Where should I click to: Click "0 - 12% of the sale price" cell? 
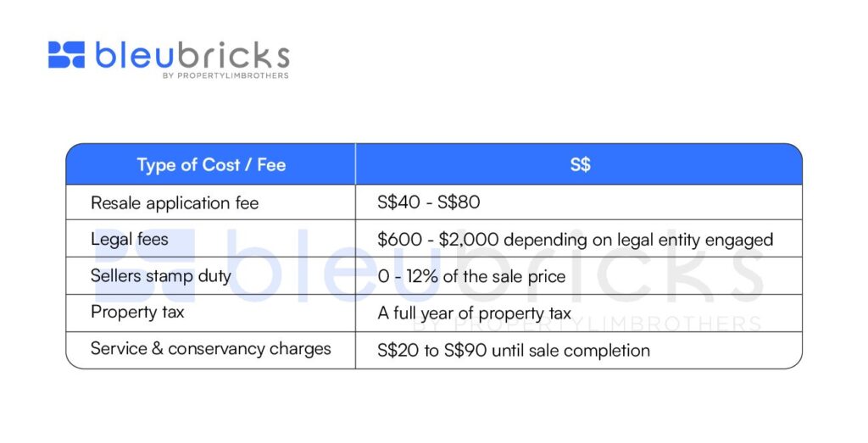click(471, 276)
